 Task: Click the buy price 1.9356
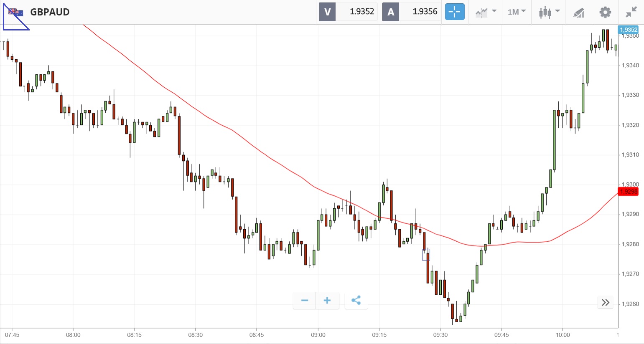point(425,12)
